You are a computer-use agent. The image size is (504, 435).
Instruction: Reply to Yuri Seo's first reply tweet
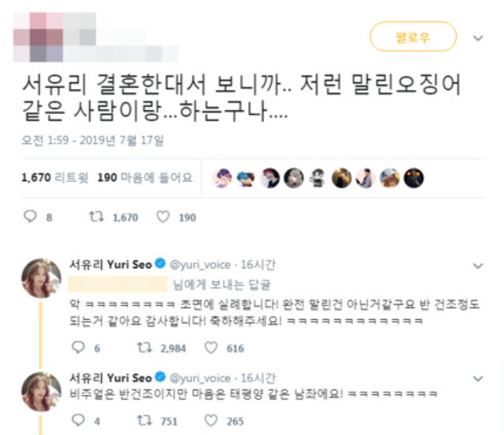tap(78, 348)
